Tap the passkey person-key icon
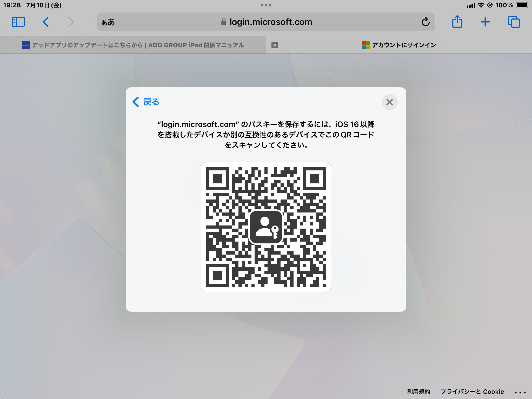The width and height of the screenshot is (532, 399). pos(266,227)
